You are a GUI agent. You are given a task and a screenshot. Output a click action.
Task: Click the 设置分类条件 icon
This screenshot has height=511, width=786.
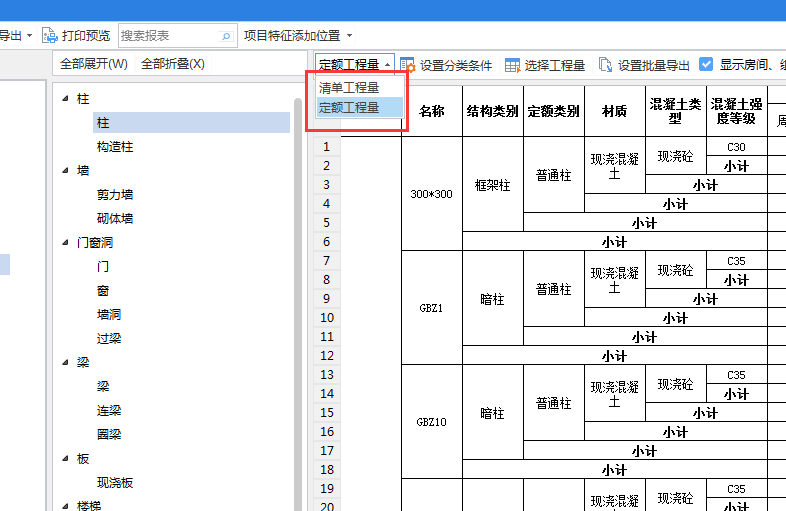(x=408, y=65)
